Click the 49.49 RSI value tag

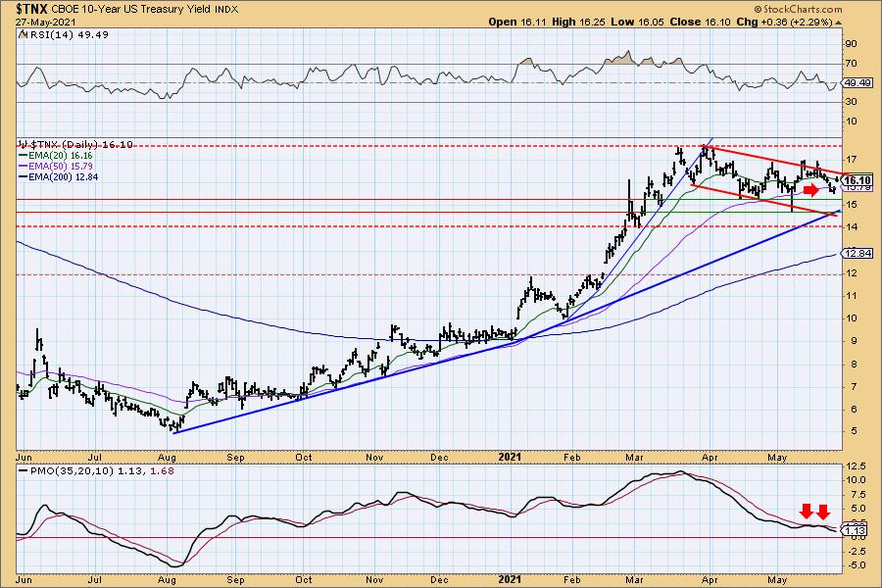click(x=857, y=82)
